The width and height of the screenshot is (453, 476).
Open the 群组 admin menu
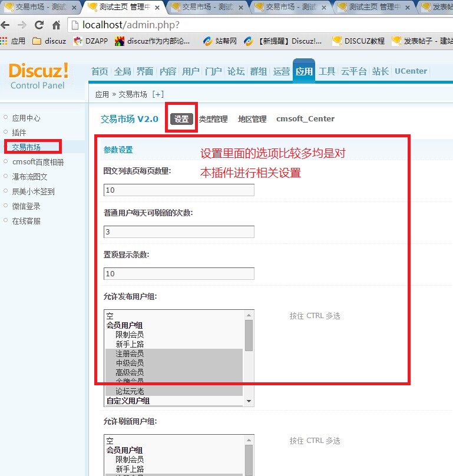pos(259,71)
